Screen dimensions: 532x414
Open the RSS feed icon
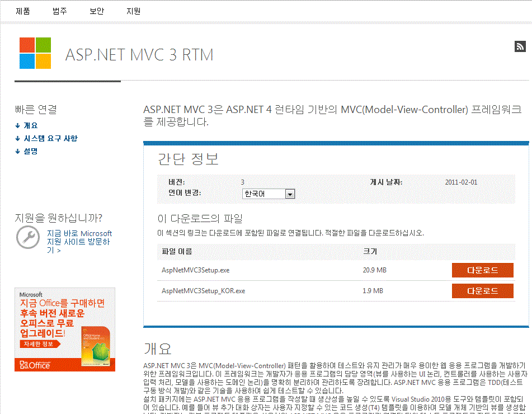(x=520, y=46)
